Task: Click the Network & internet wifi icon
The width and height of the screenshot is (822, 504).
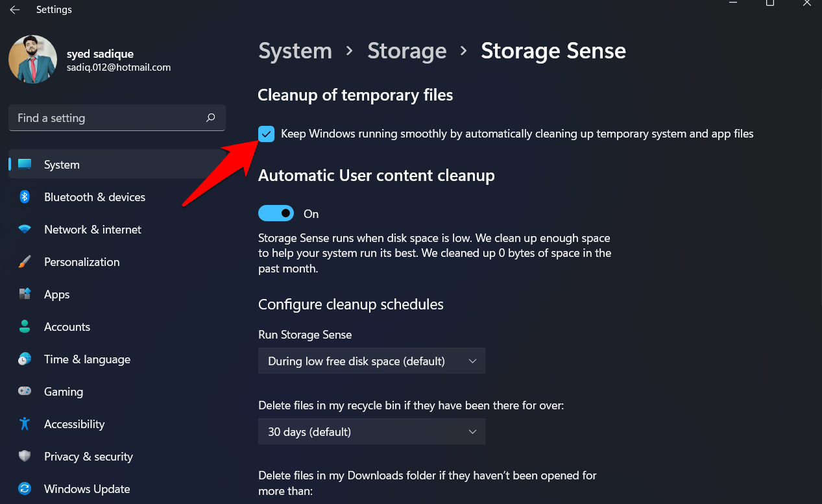Action: [x=25, y=230]
